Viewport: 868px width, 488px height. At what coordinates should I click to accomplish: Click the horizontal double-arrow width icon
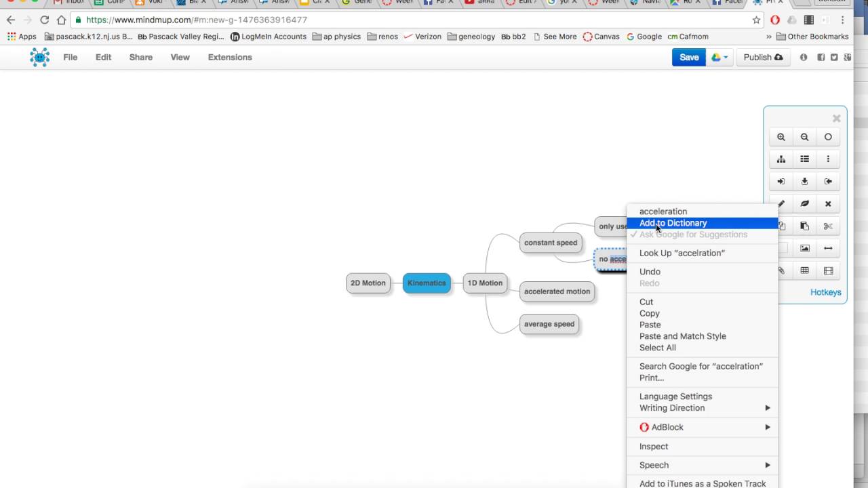pyautogui.click(x=828, y=248)
